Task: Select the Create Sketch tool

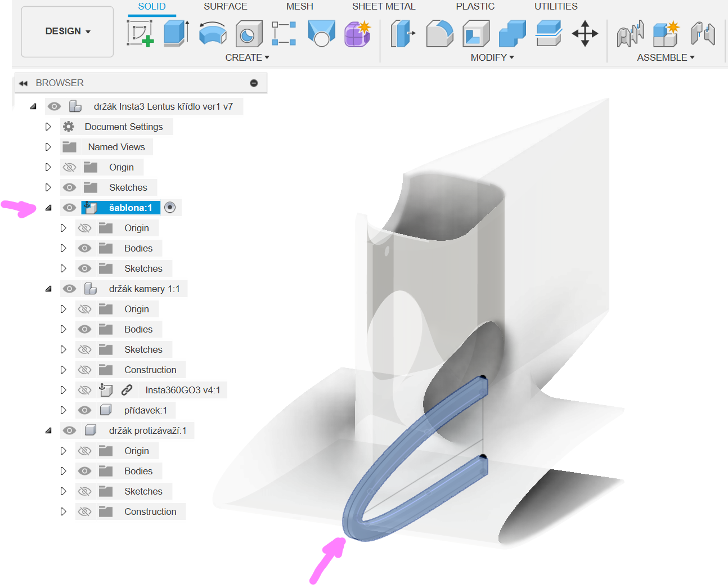Action: (140, 33)
